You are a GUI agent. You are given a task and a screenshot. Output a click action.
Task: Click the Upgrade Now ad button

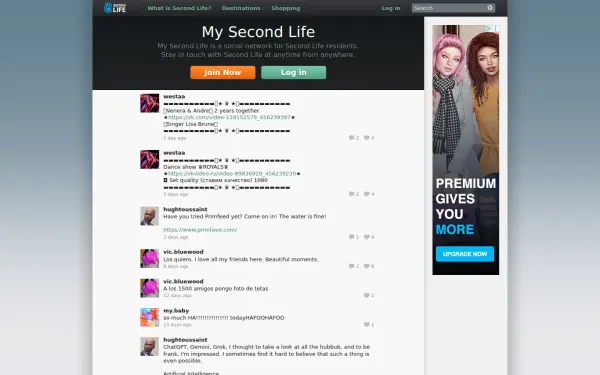point(465,254)
